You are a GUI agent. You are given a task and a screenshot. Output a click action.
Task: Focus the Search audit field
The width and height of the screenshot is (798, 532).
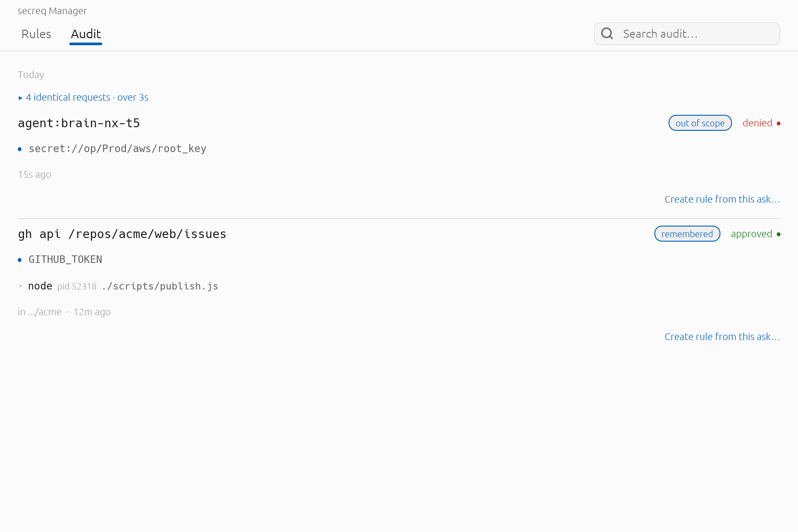click(x=687, y=34)
